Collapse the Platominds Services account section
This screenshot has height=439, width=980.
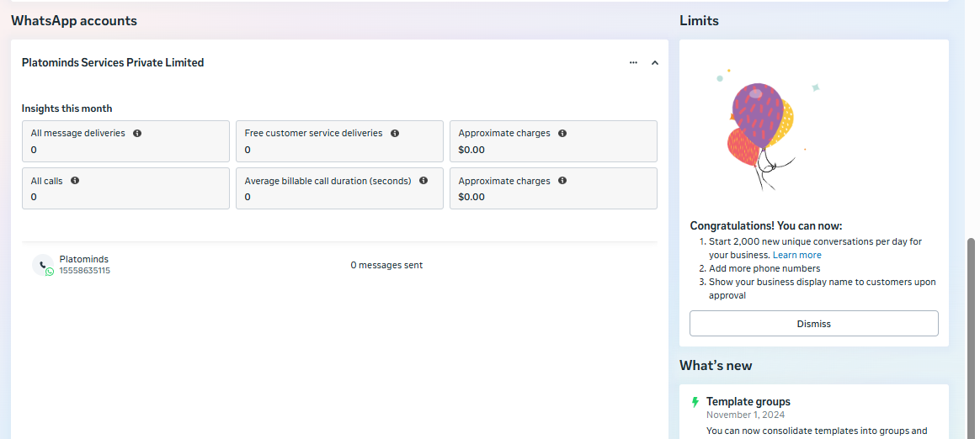pos(655,62)
